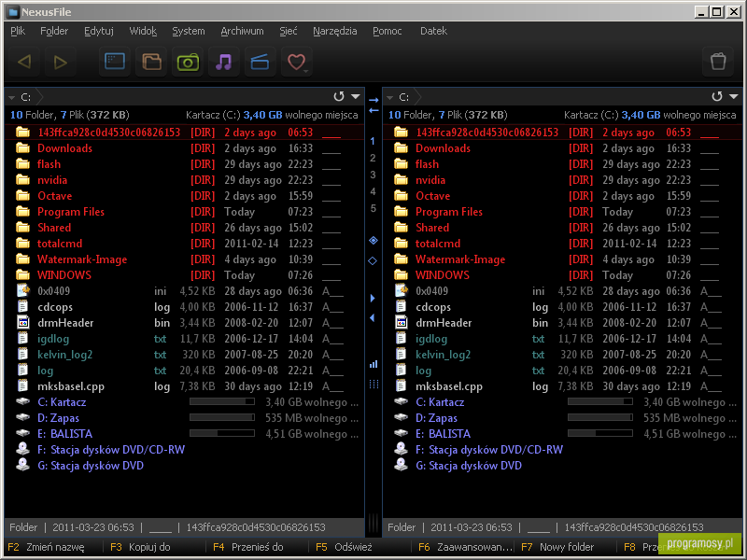Click the Downloads folder icon in right panel
The image size is (747, 560).
click(402, 148)
